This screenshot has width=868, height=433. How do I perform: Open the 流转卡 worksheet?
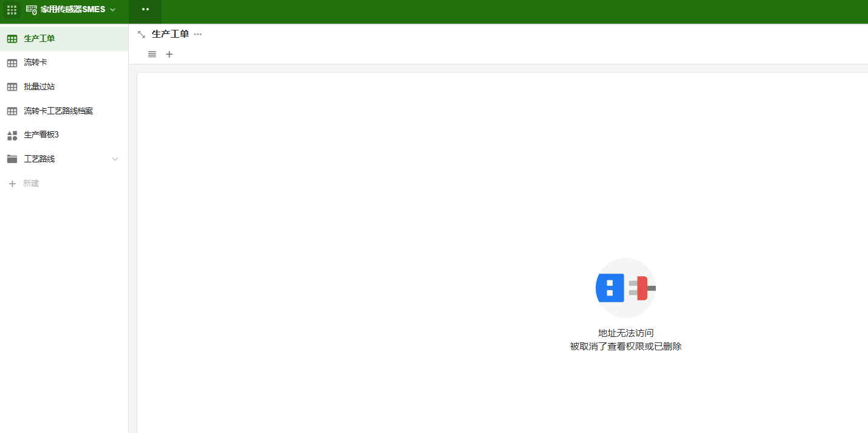click(x=64, y=63)
